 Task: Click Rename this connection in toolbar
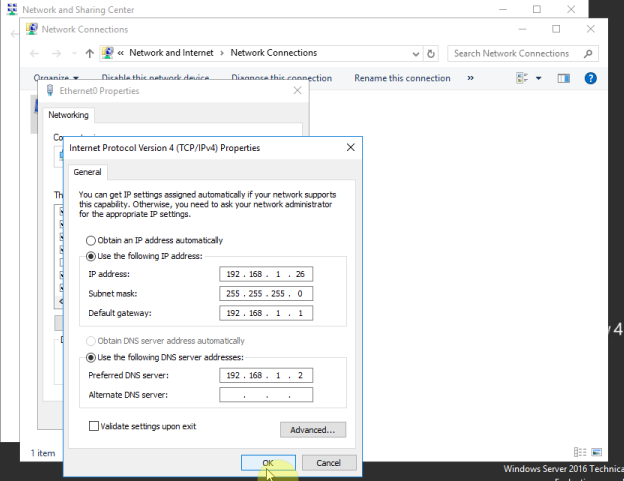(402, 78)
